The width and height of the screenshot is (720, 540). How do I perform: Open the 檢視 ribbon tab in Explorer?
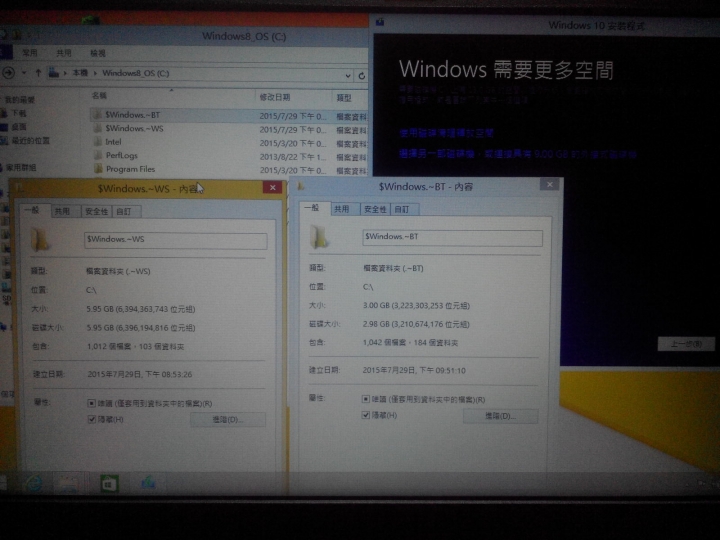(x=98, y=53)
